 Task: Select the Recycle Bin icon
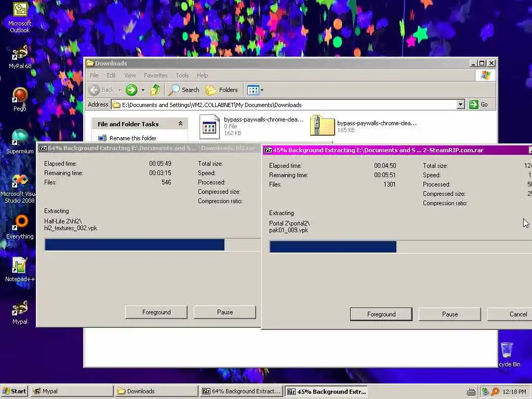point(509,354)
